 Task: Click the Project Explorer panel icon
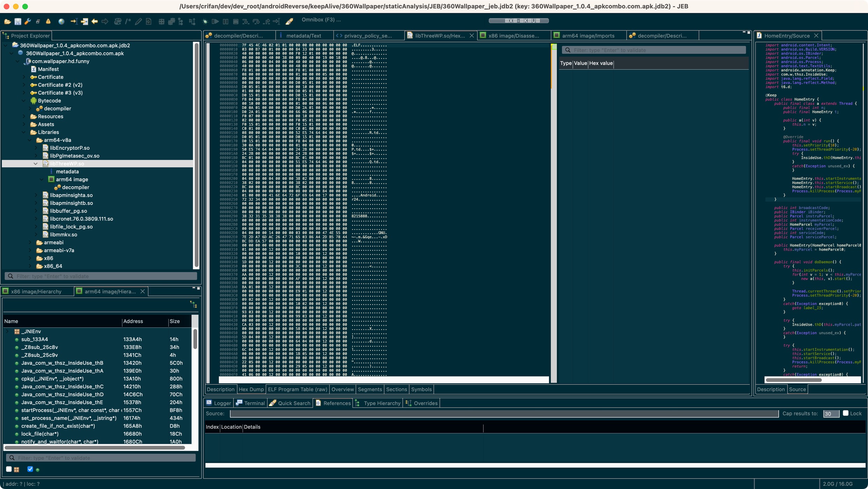tap(6, 36)
